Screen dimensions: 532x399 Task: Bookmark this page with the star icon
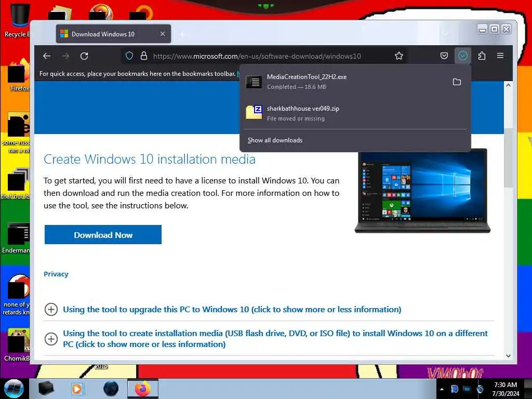coord(399,56)
